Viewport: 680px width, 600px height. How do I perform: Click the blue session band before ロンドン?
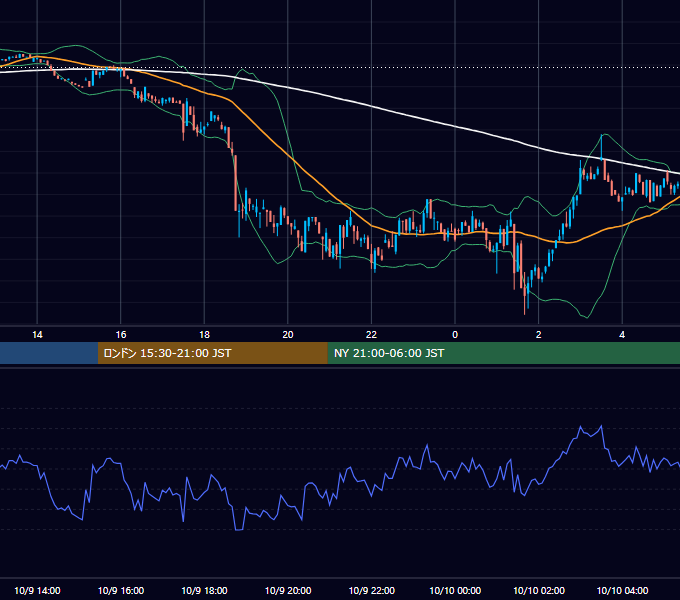click(49, 353)
